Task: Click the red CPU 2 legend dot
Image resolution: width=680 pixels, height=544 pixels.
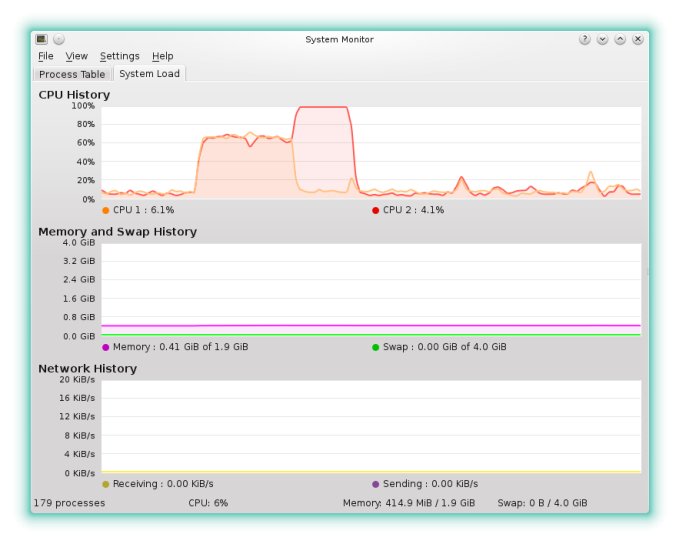Action: pos(376,210)
